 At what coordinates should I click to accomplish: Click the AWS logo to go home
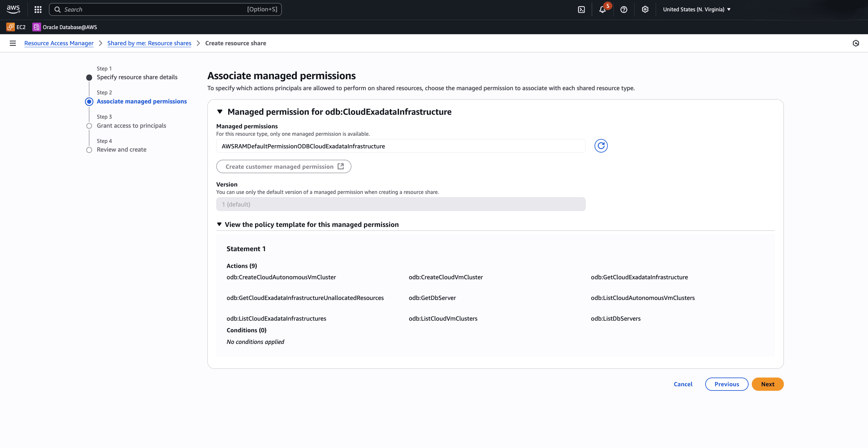coord(13,9)
